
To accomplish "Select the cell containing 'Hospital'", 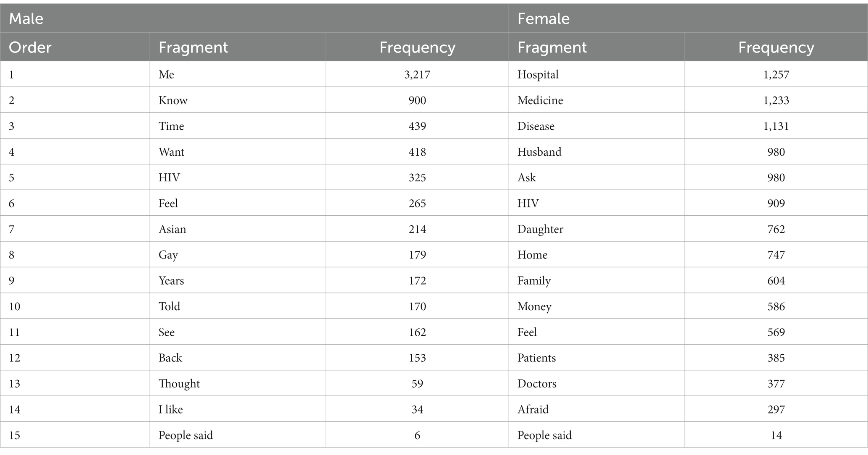I will tap(596, 74).
